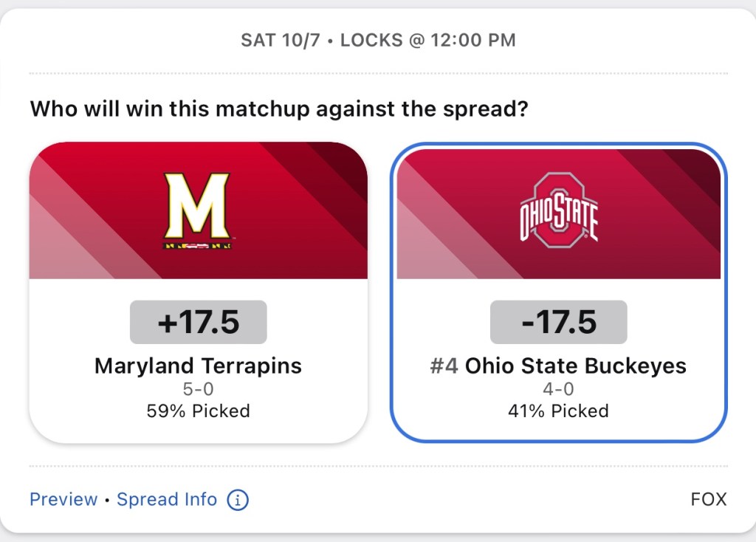Click Ohio State's 4-0 record
The image size is (756, 542).
click(x=559, y=389)
